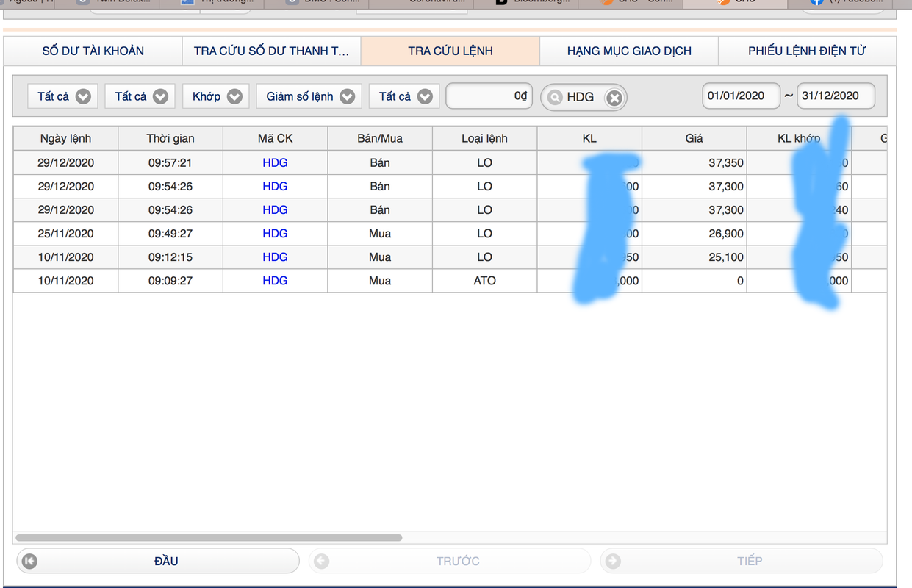Viewport: 912px width, 588px height.
Task: Open HDG link in 09:12:15 row
Action: pyautogui.click(x=276, y=257)
